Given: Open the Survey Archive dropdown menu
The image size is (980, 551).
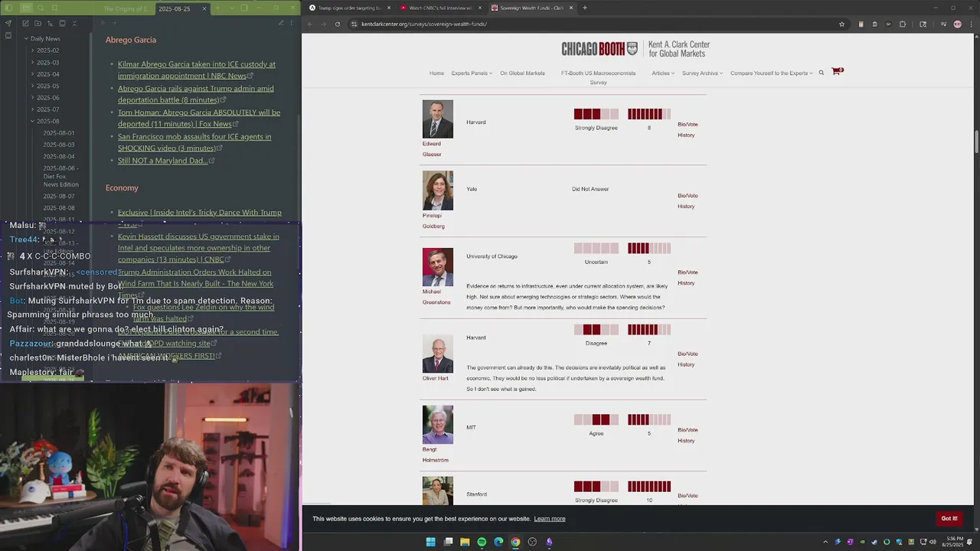Looking at the screenshot, I should tap(702, 73).
